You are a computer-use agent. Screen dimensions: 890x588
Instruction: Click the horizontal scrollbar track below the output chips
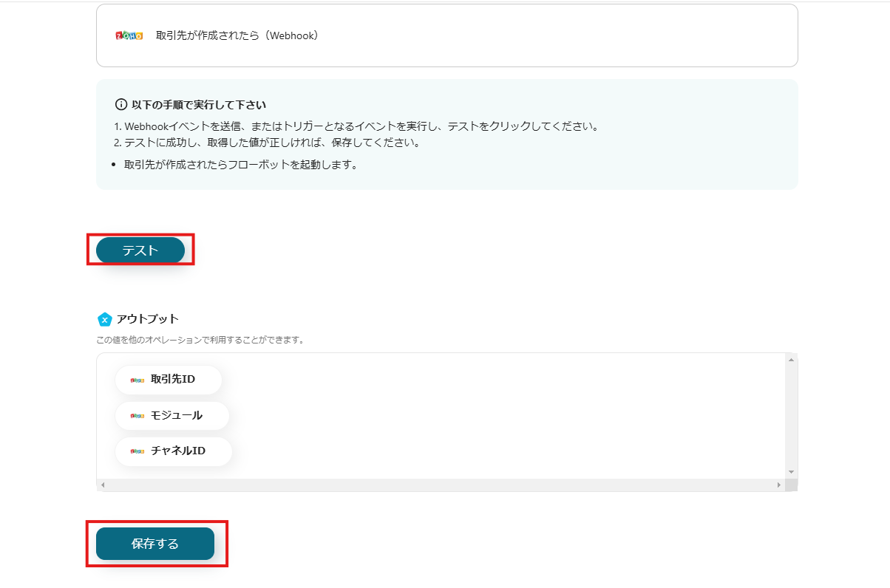pyautogui.click(x=444, y=485)
